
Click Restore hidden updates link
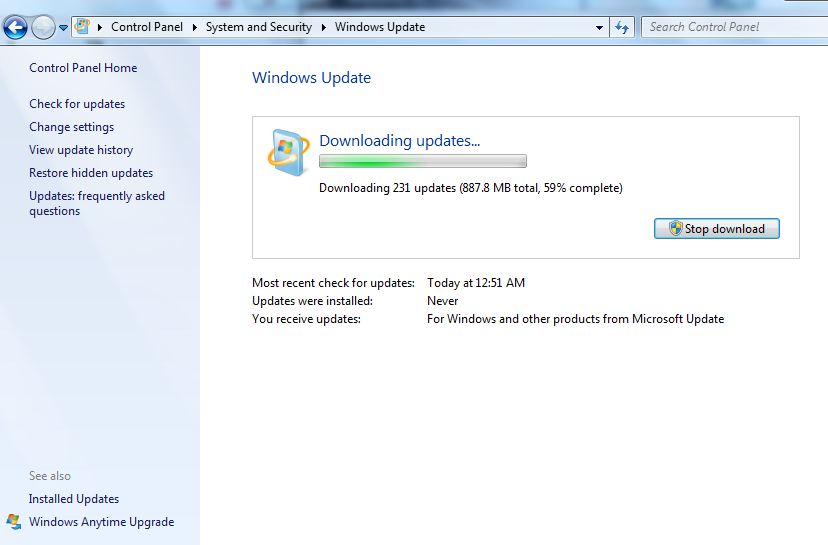91,173
